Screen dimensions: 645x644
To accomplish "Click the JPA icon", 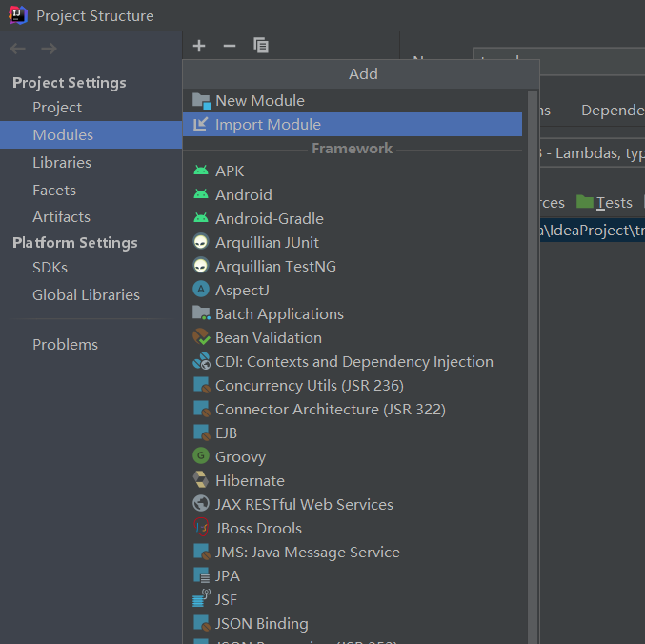I will click(x=201, y=575).
